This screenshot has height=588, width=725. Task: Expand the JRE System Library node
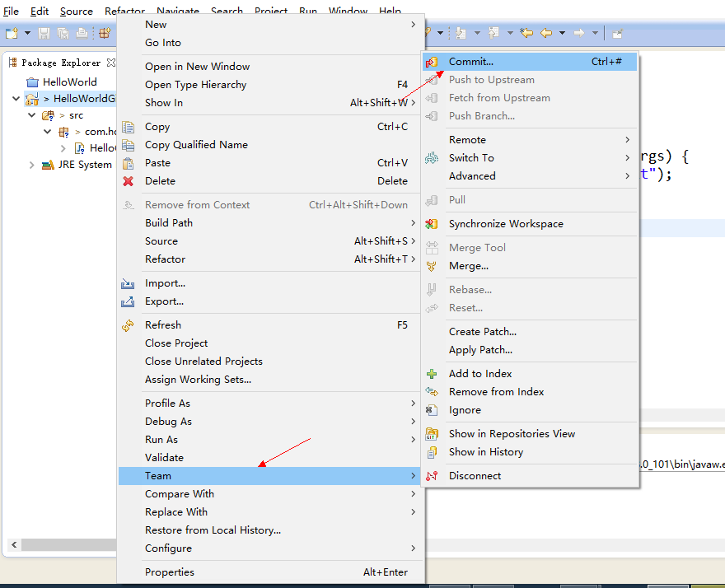point(32,165)
